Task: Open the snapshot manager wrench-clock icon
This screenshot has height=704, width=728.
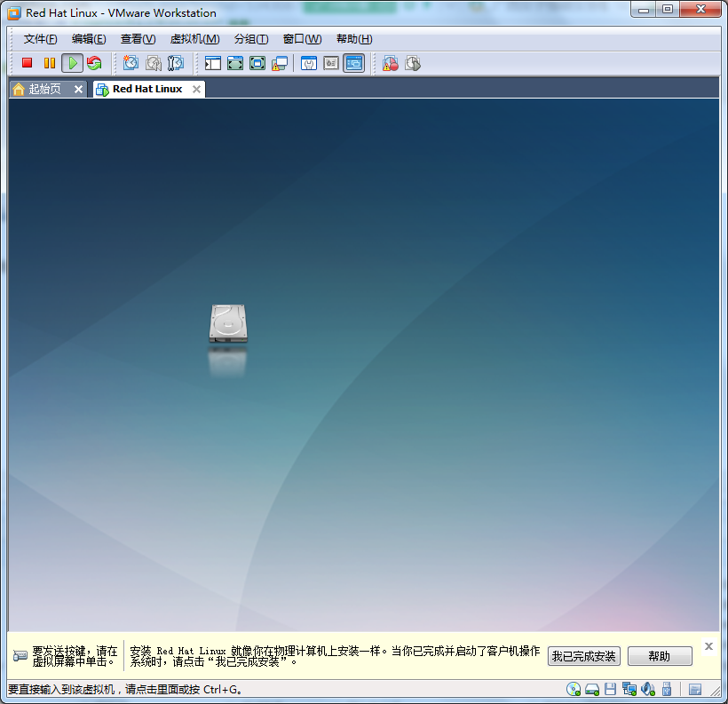Action: coord(176,63)
